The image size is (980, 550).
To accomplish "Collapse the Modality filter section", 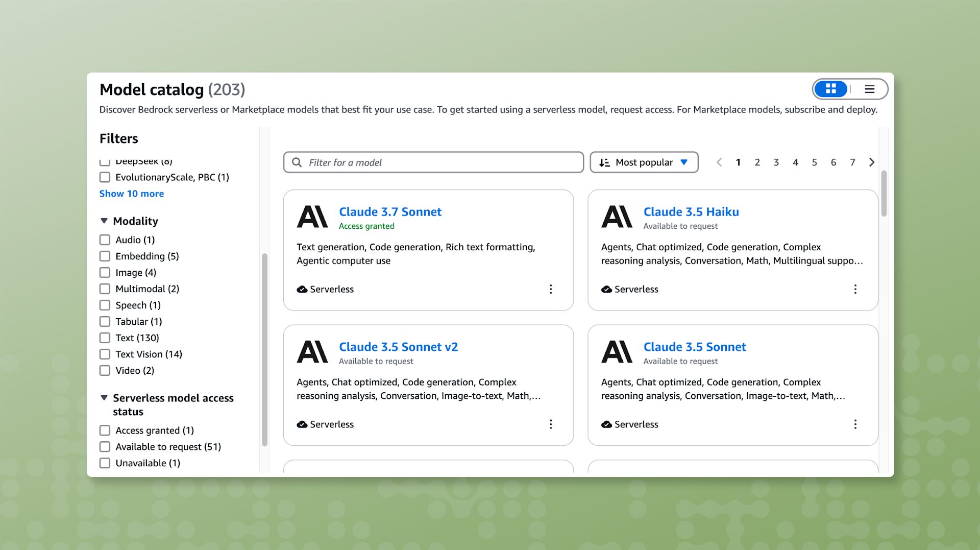I will 104,221.
